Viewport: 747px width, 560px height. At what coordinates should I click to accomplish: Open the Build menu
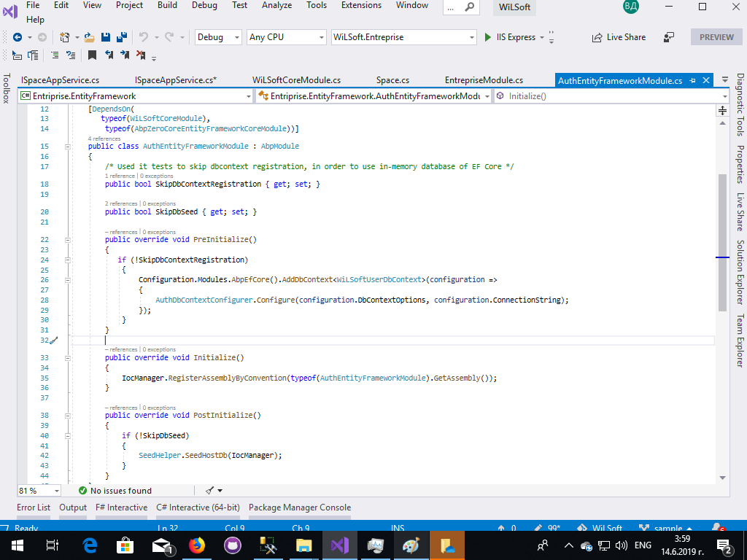pyautogui.click(x=167, y=5)
